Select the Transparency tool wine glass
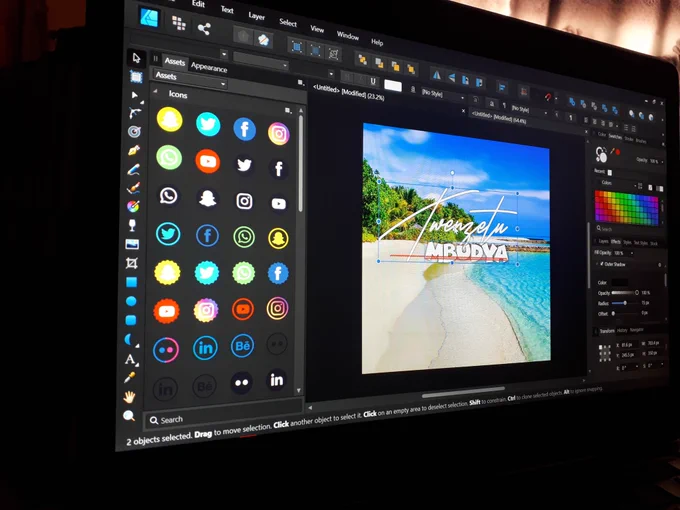 (132, 225)
